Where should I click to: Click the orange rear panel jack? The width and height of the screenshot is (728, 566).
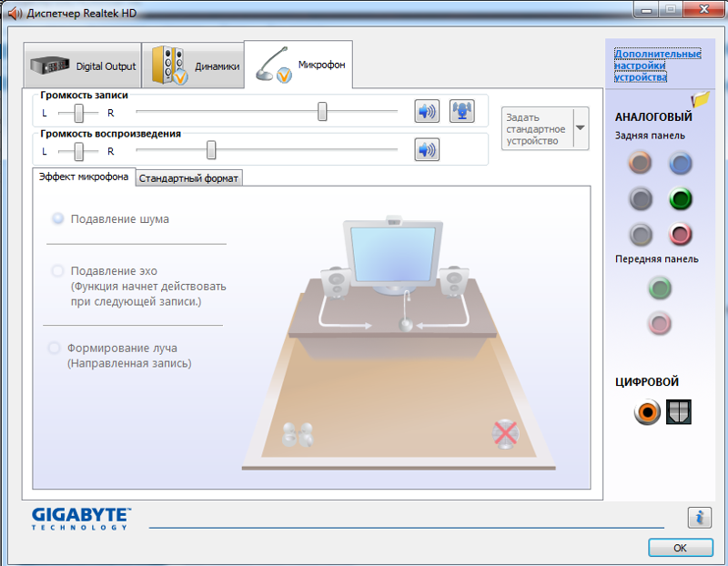point(640,163)
